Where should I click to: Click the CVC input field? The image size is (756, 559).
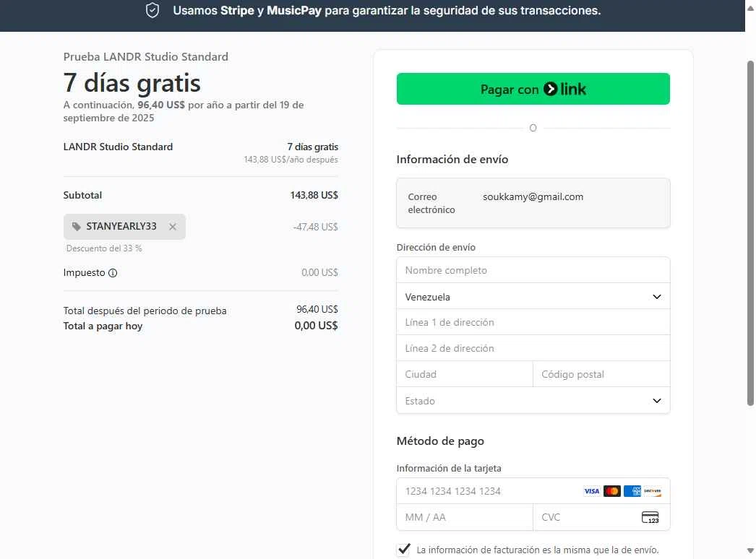click(601, 517)
